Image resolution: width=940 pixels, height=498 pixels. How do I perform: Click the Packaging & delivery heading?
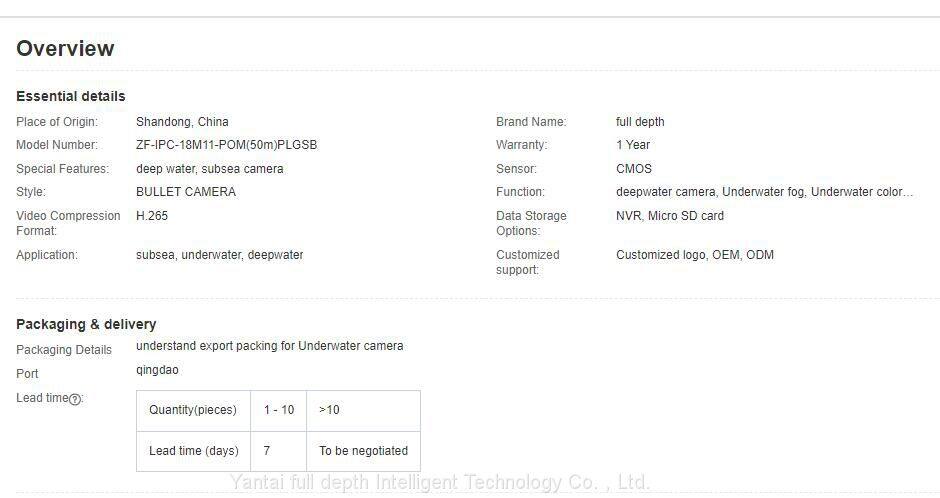(86, 324)
